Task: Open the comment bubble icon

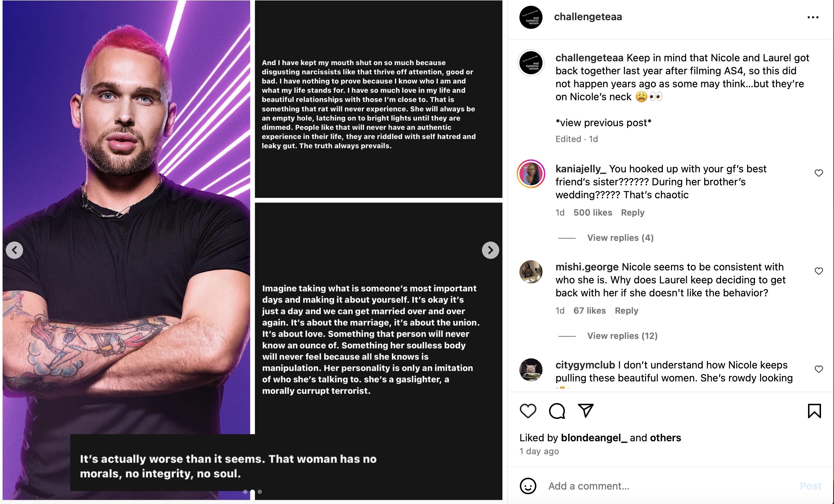Action: pos(557,411)
